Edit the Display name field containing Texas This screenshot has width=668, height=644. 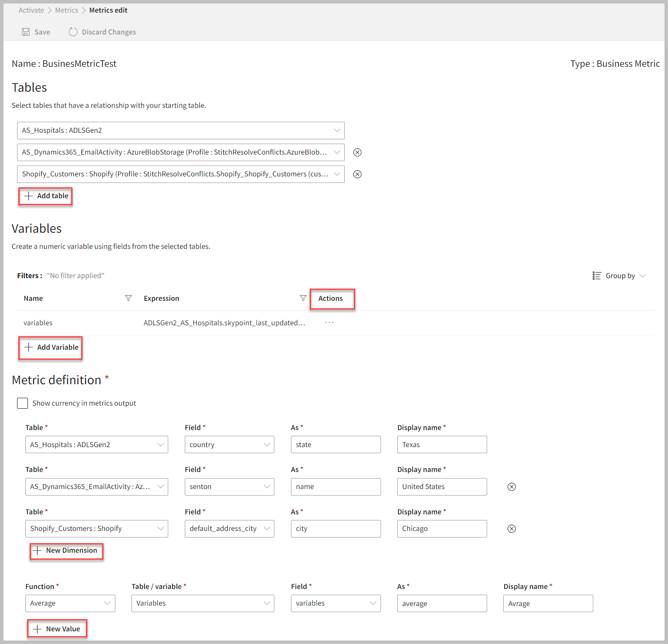pyautogui.click(x=442, y=444)
